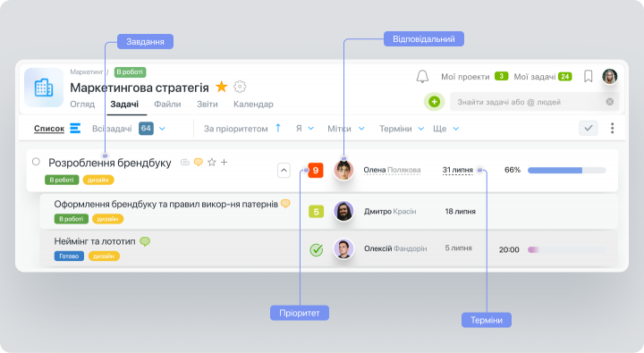The width and height of the screenshot is (644, 353).
Task: Open the bookmarks icon in header
Action: 589,76
